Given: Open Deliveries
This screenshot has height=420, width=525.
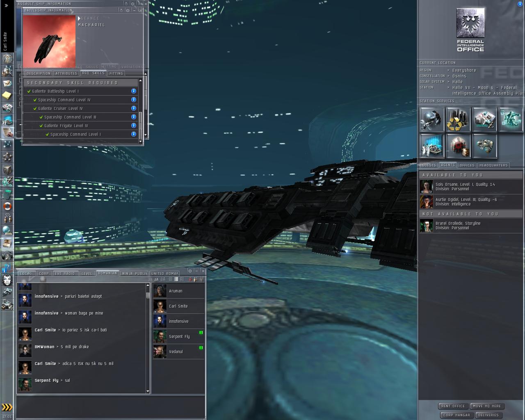Looking at the screenshot, I should click(x=488, y=415).
